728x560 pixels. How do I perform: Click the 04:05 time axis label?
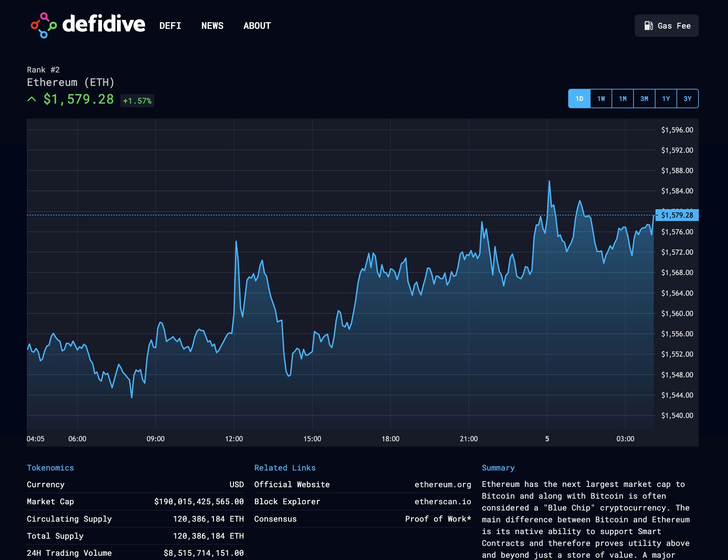pyautogui.click(x=36, y=439)
